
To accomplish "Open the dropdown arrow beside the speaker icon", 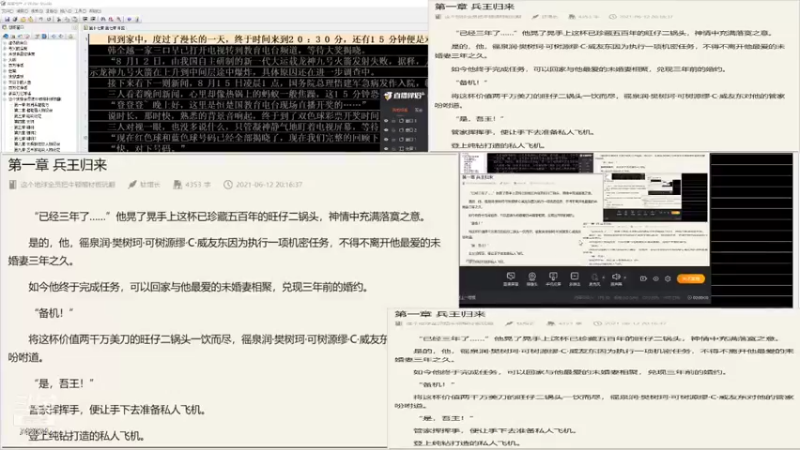I will coord(625,278).
